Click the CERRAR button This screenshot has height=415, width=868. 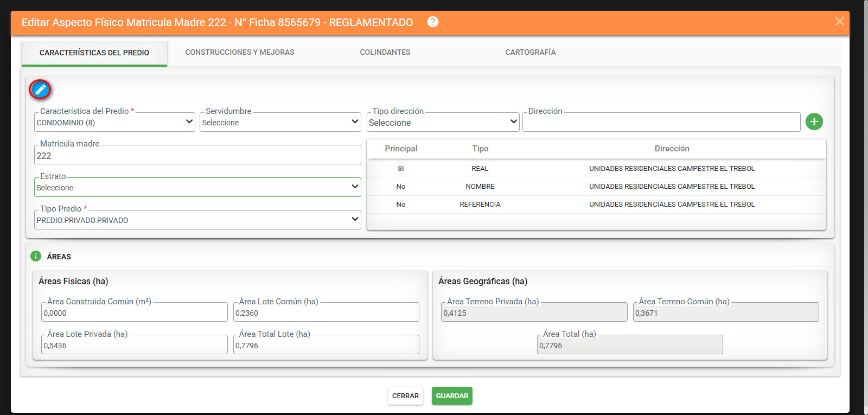click(405, 395)
